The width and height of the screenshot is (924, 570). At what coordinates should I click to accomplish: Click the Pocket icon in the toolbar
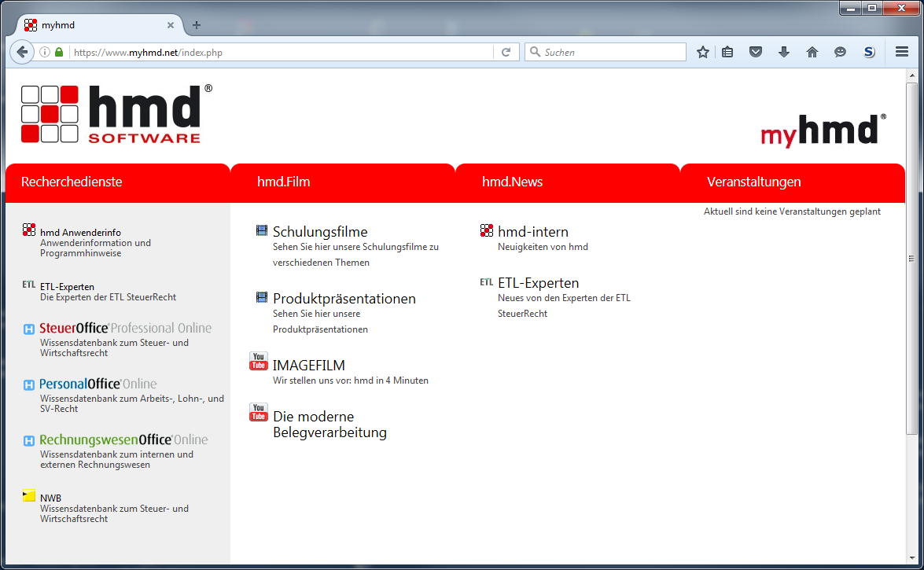(x=756, y=51)
